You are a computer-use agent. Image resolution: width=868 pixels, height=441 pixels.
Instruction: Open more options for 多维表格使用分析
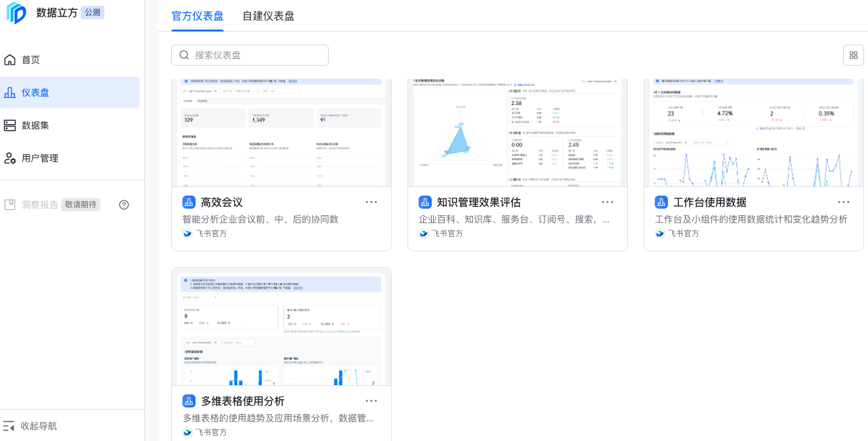[371, 401]
